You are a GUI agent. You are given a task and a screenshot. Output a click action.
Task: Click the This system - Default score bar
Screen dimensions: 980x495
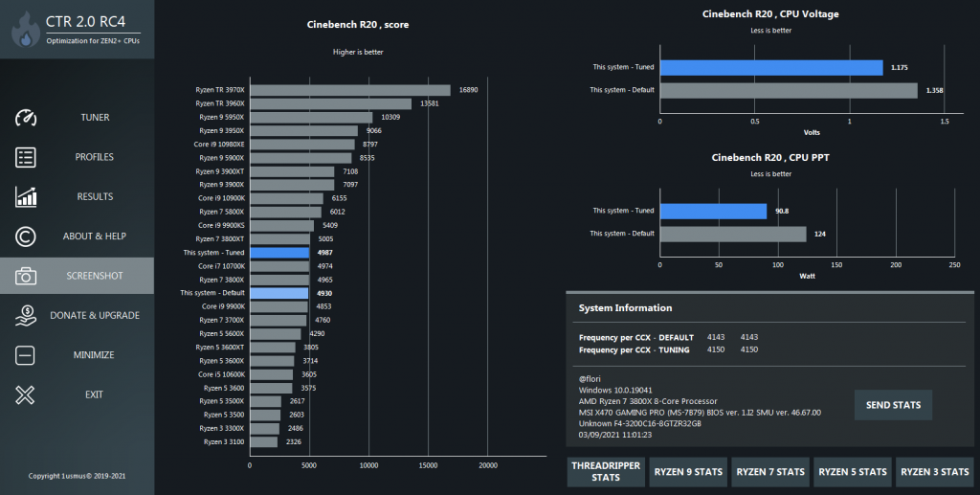pos(278,293)
